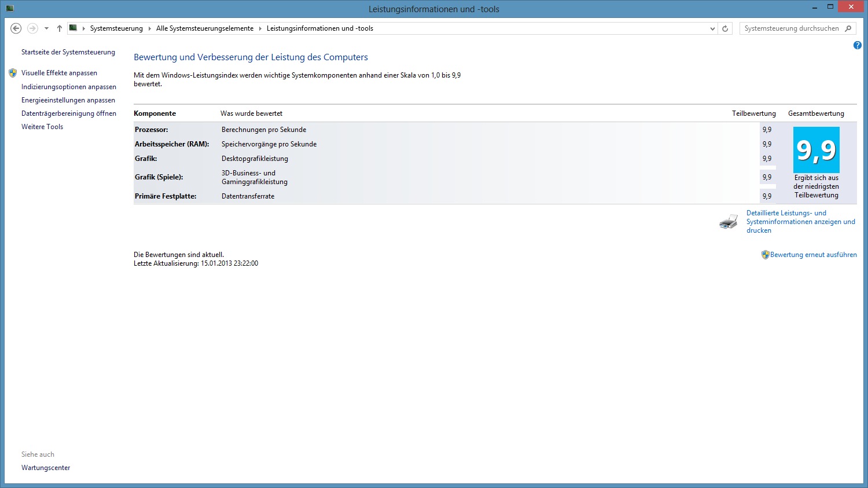Click the Forward navigation arrow
868x488 pixels.
(x=32, y=28)
